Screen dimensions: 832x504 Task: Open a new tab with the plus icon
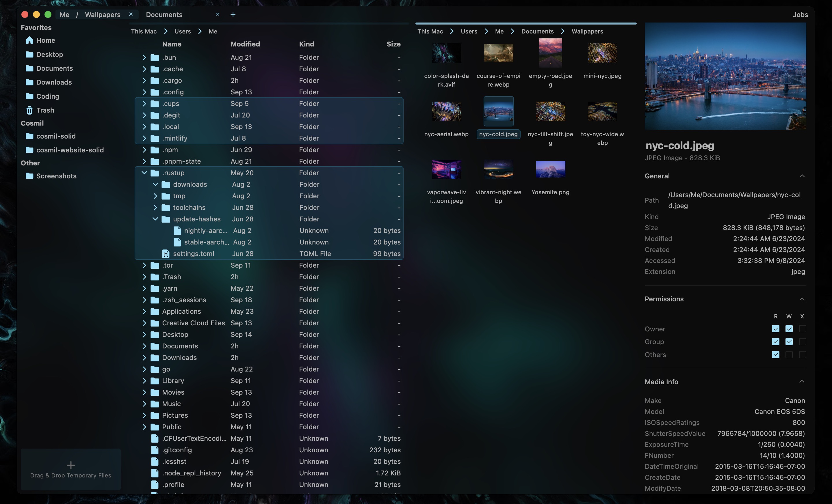tap(233, 14)
